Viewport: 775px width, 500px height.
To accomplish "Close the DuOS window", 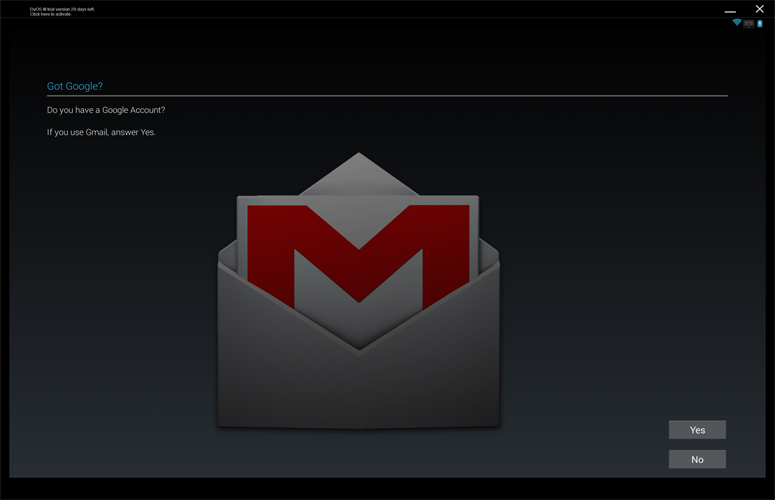I will click(x=760, y=9).
